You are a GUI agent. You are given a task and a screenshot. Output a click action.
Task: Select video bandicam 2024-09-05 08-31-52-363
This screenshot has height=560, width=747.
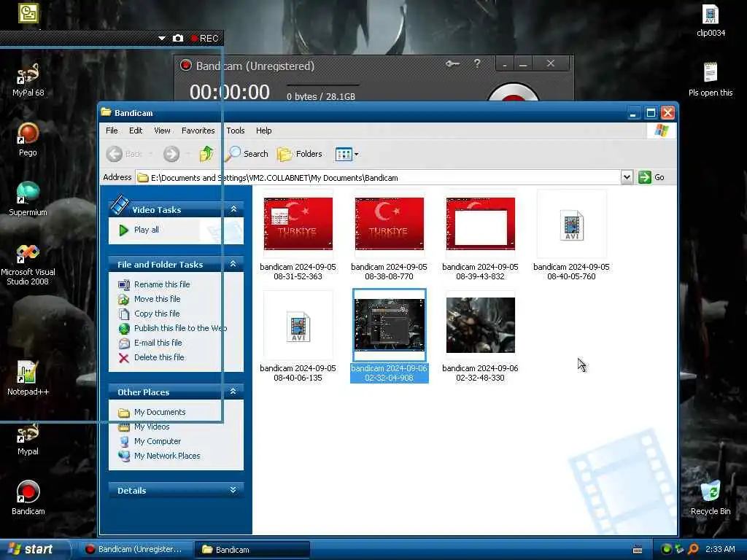298,236
